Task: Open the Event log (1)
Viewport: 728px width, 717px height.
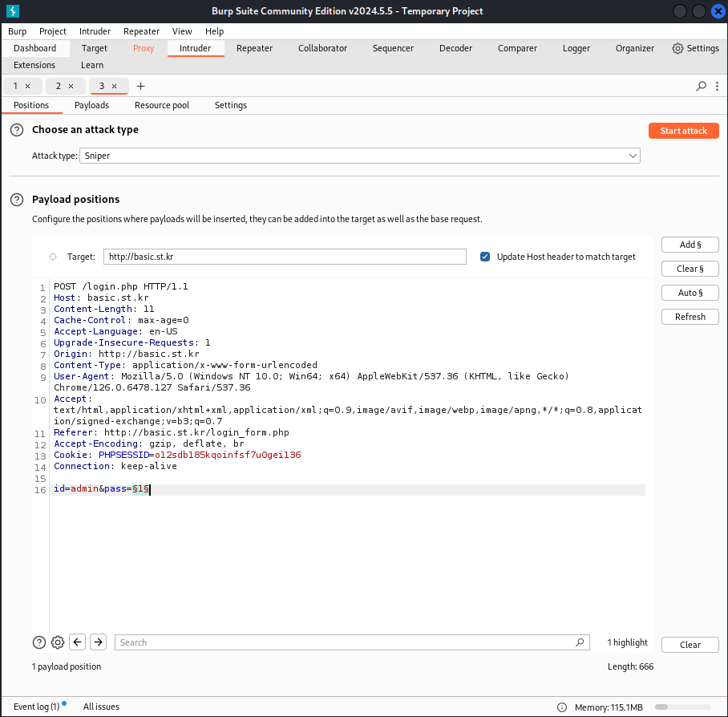Action: [36, 707]
